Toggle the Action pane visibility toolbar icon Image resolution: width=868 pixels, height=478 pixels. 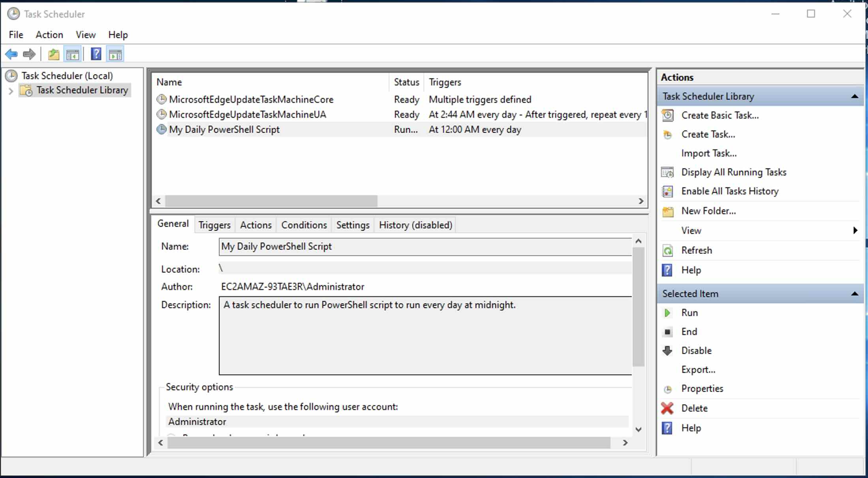(x=115, y=54)
